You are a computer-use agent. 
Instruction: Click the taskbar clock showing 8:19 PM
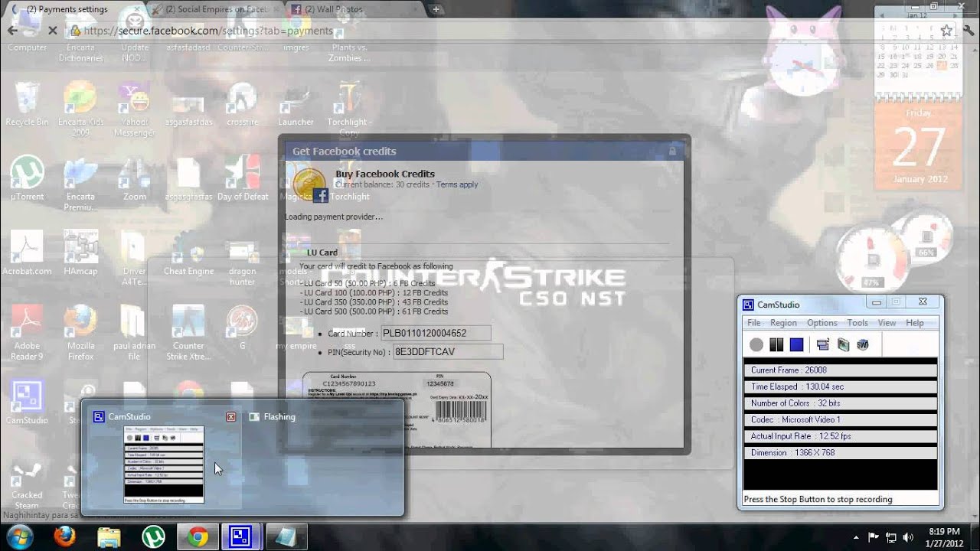coord(943,536)
